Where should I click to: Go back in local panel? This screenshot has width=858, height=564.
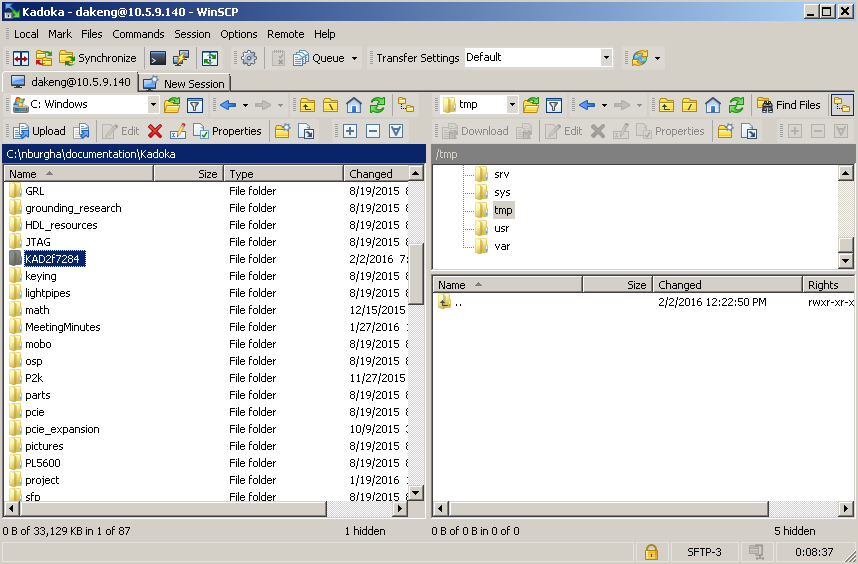click(228, 105)
